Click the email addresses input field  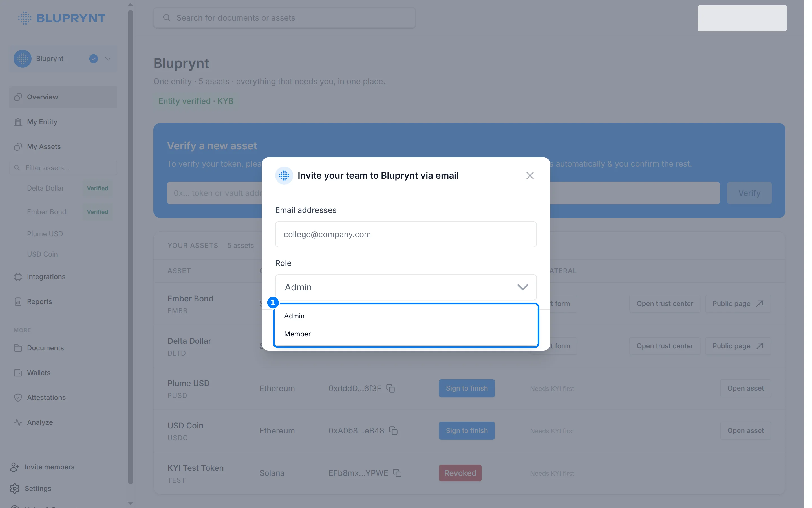[x=406, y=234]
